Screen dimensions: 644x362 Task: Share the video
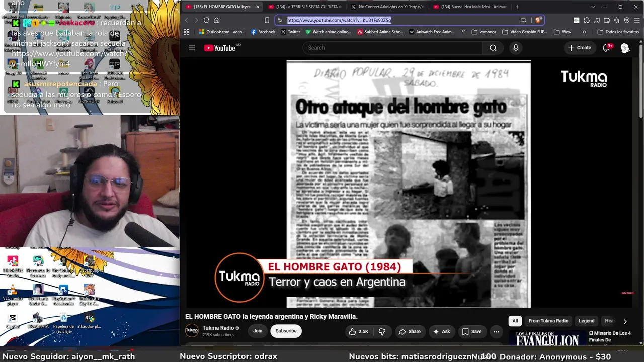(x=410, y=332)
